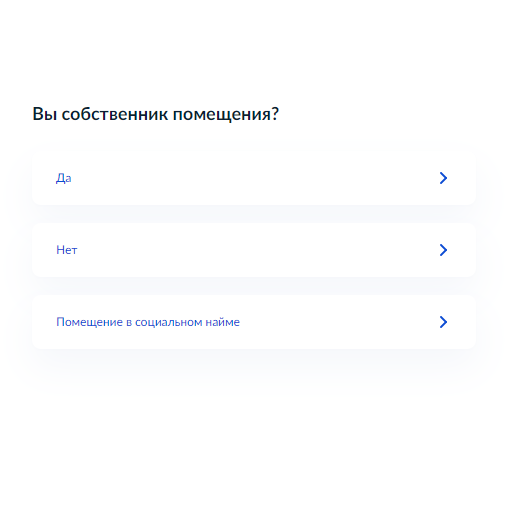Click the Помещение в социальном найме text
The image size is (506, 512).
[148, 322]
